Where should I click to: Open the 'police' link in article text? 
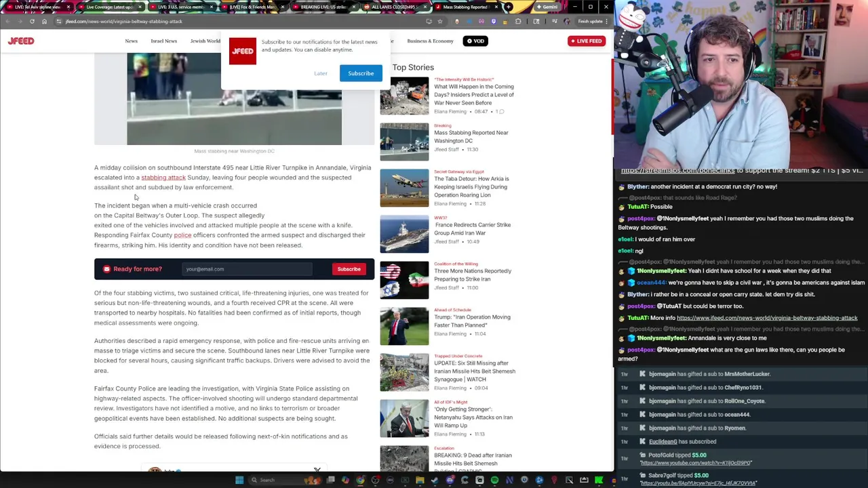pos(182,235)
